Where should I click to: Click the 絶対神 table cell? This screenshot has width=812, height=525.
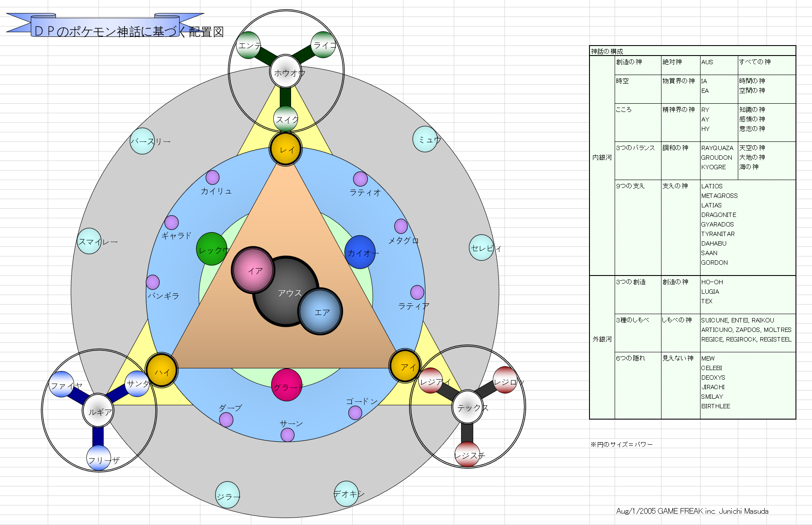coord(681,66)
